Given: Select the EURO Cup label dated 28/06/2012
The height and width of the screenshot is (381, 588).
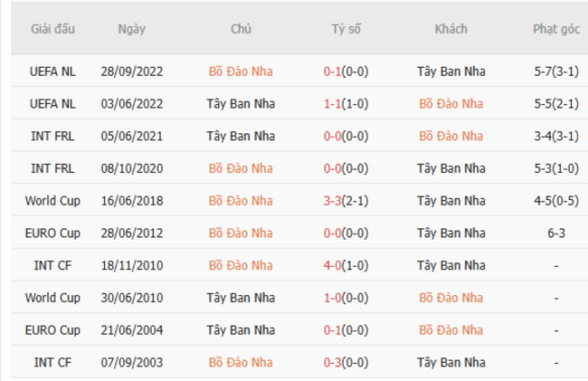Looking at the screenshot, I should tap(52, 233).
